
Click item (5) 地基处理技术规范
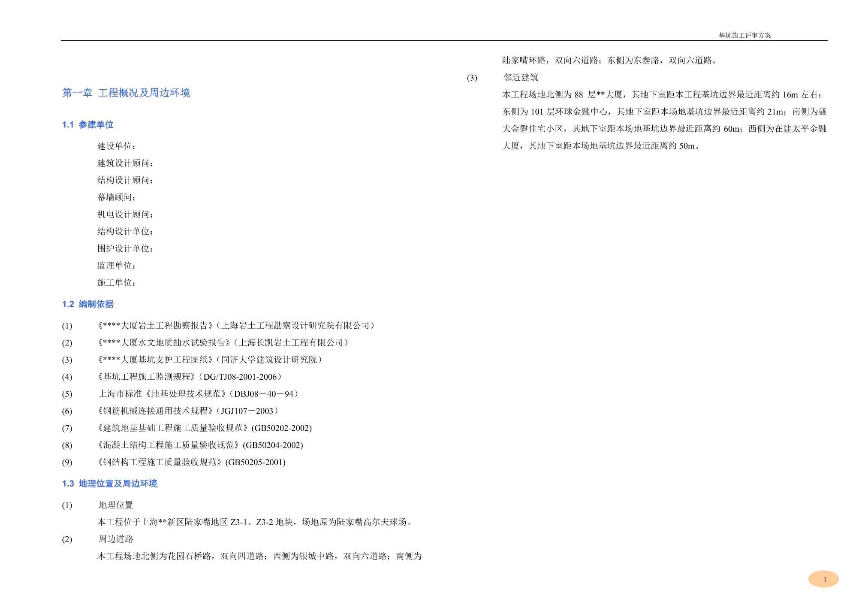tap(181, 394)
